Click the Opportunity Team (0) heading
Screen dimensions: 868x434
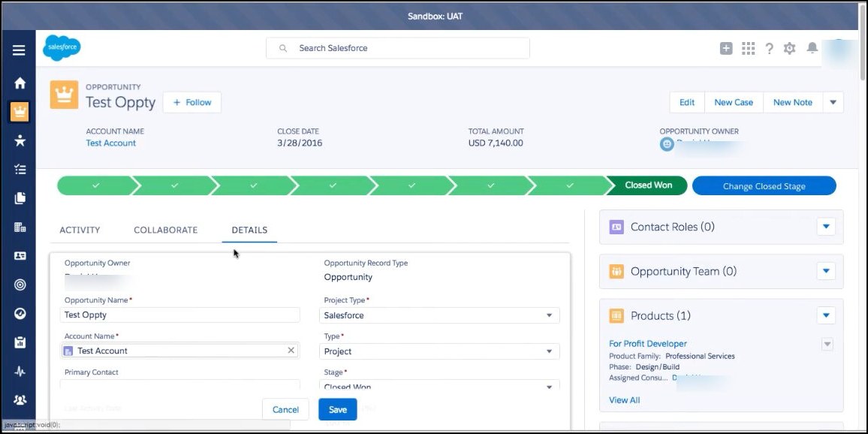(x=683, y=271)
